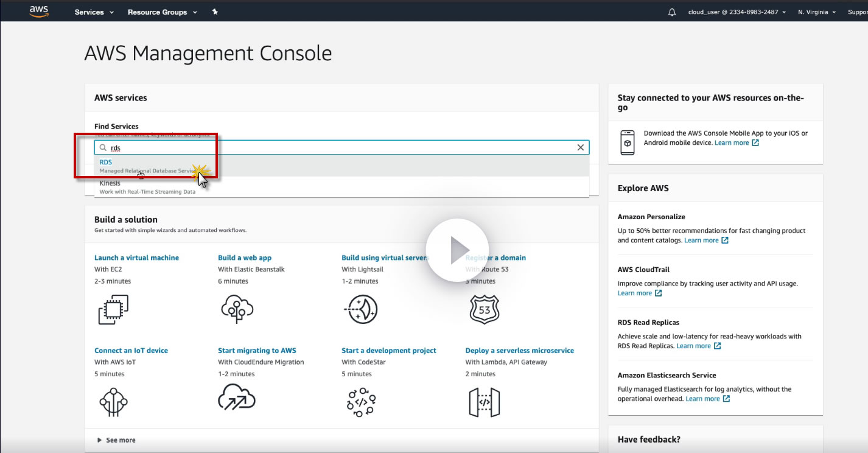868x453 pixels.
Task: Open Learn more for Console Mobile App
Action: point(732,142)
